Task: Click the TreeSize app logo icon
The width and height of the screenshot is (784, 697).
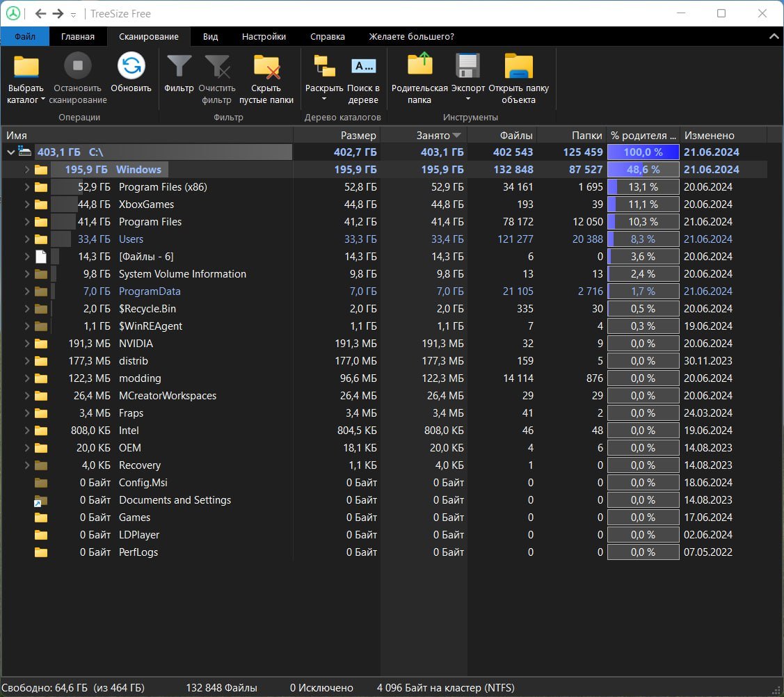Action: [13, 13]
